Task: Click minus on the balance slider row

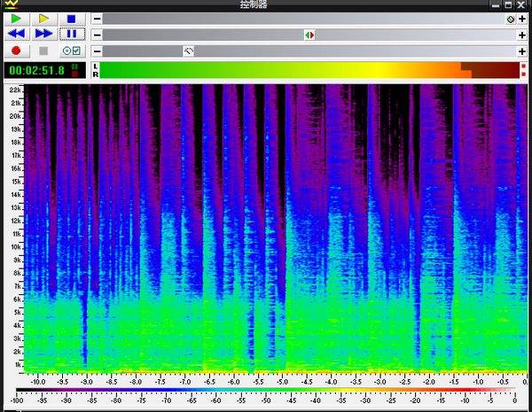Action: [97, 35]
